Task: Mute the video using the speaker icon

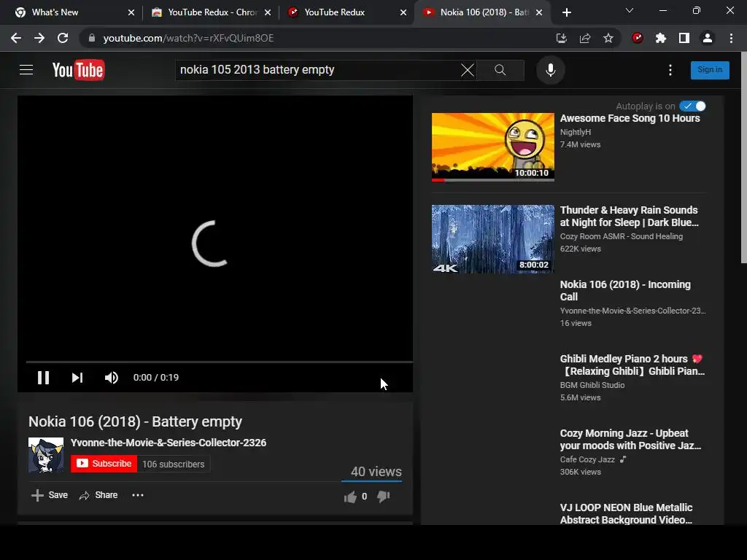Action: 111,378
